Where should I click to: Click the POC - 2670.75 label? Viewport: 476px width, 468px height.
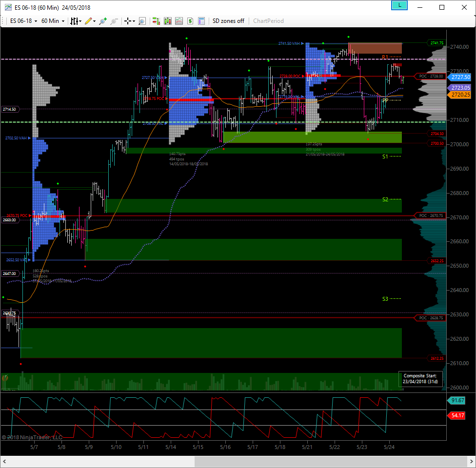pyautogui.click(x=431, y=215)
